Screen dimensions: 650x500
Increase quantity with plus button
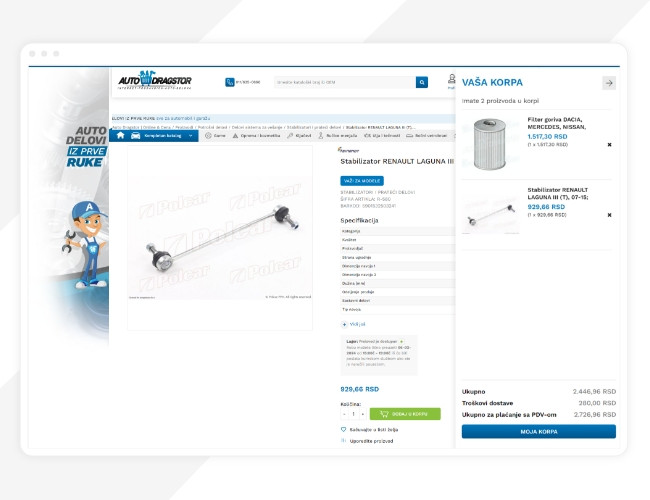363,414
